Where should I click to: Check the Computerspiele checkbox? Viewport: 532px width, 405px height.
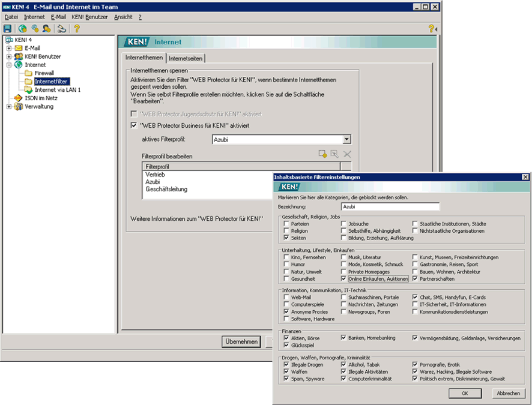tap(286, 304)
